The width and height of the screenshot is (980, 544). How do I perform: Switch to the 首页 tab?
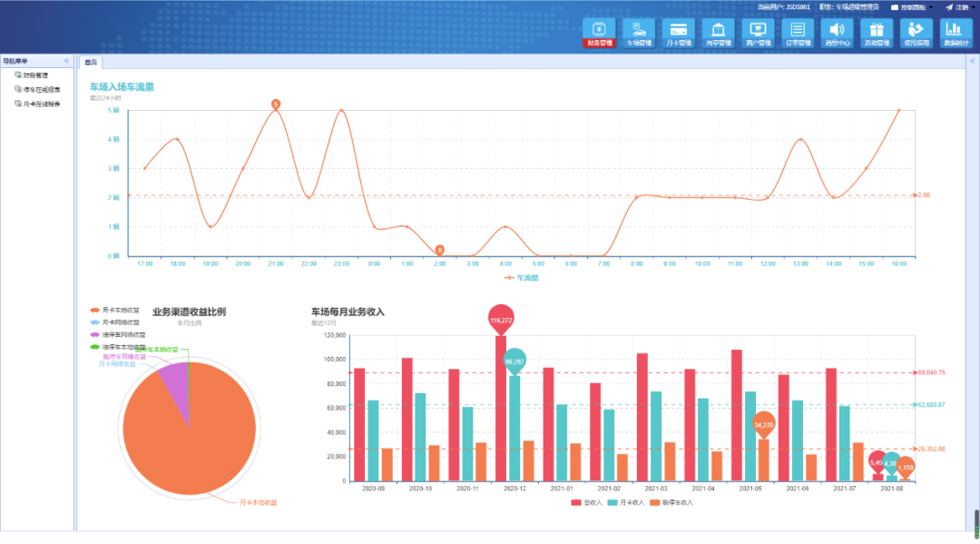[x=91, y=62]
